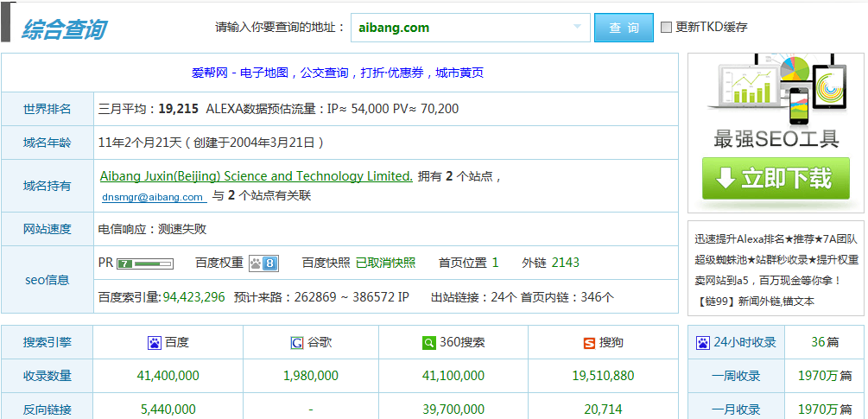Click the 一月收录 label
The width and height of the screenshot is (868, 419).
pyautogui.click(x=736, y=409)
